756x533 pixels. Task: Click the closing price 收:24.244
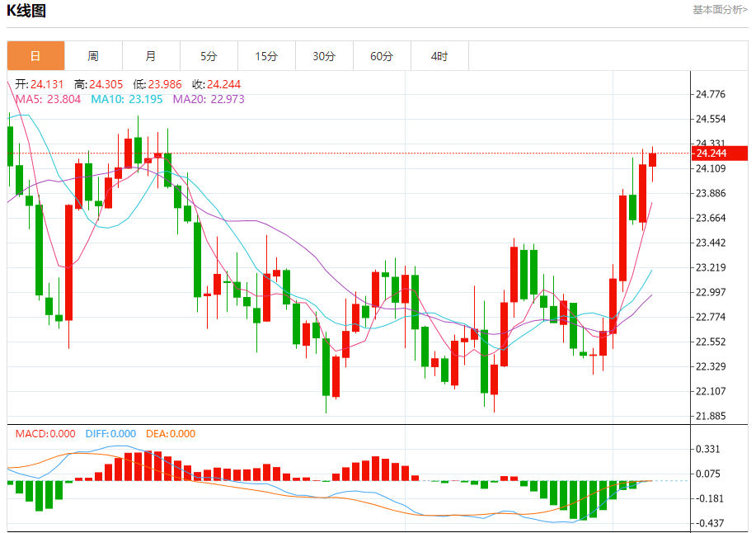(x=217, y=84)
